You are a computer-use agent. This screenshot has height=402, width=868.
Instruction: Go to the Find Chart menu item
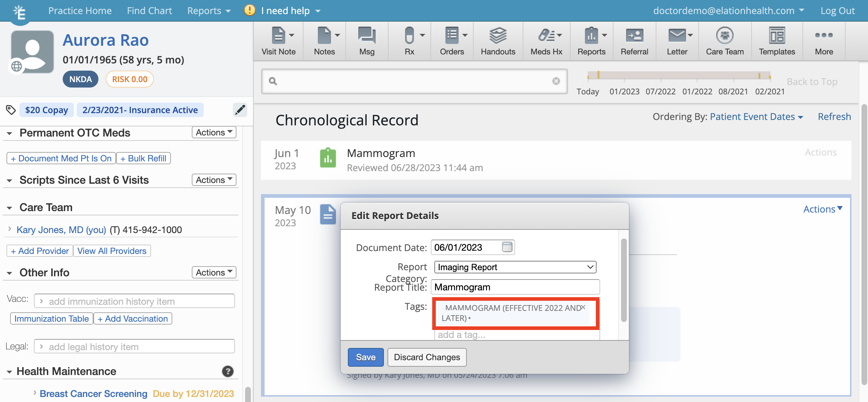coord(149,11)
